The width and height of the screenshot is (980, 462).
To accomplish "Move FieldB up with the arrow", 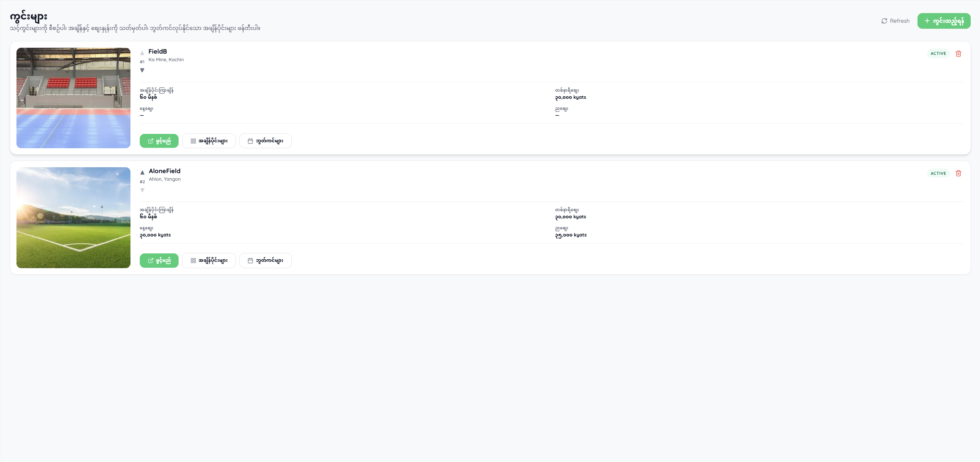I will (x=142, y=53).
